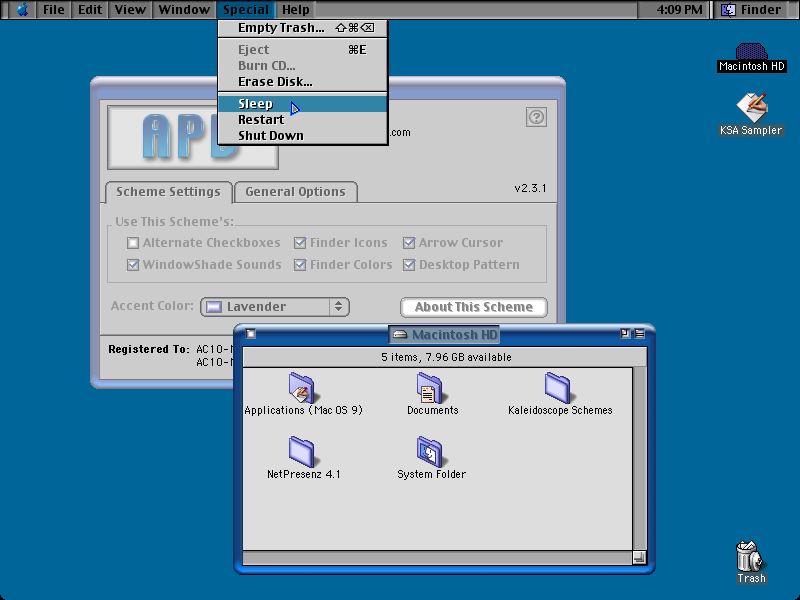Click the v2.3.1 version label
The width and height of the screenshot is (800, 600).
pos(530,188)
